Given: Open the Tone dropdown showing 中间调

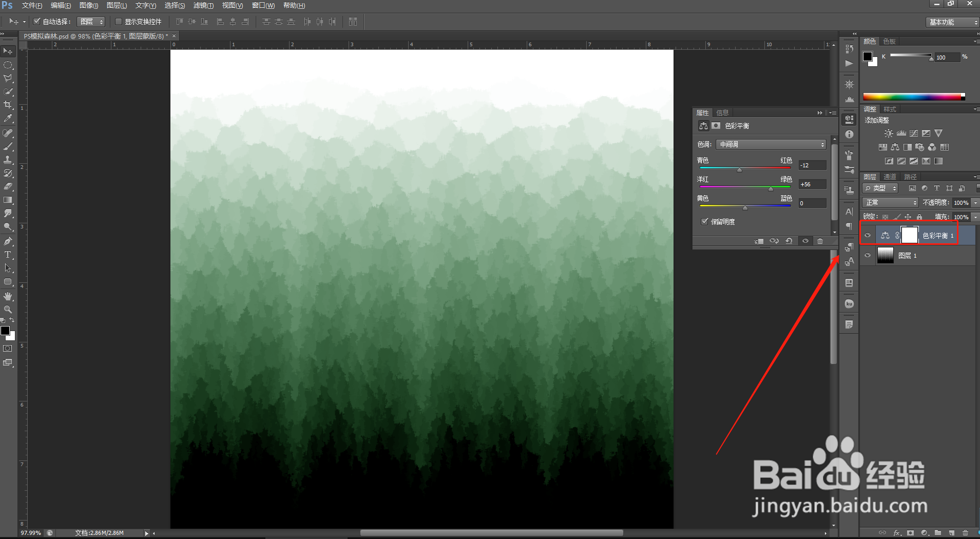Looking at the screenshot, I should pos(771,145).
